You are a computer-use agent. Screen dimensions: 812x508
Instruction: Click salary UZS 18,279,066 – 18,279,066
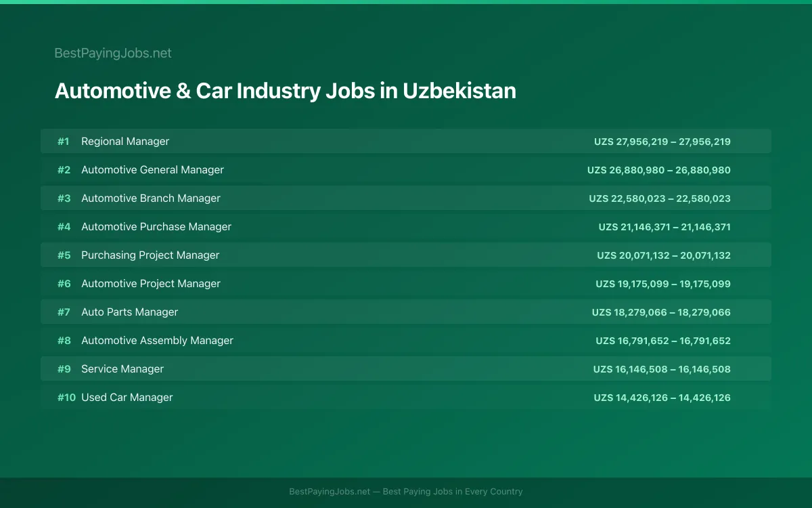tap(661, 312)
